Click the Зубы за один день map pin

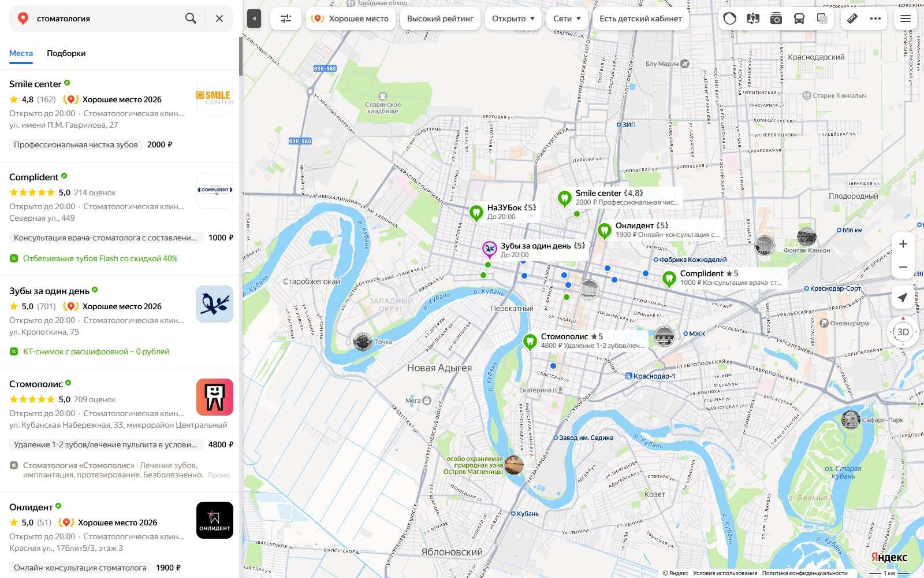tap(489, 250)
